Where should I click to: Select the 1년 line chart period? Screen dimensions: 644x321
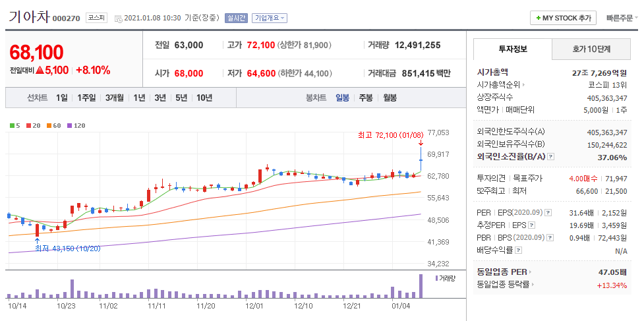pos(139,98)
